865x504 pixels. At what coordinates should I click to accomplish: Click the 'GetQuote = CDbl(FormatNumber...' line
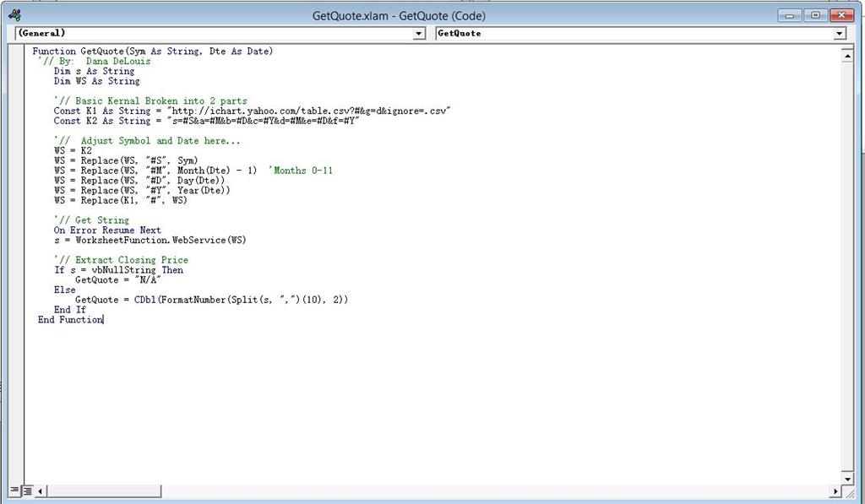click(212, 300)
